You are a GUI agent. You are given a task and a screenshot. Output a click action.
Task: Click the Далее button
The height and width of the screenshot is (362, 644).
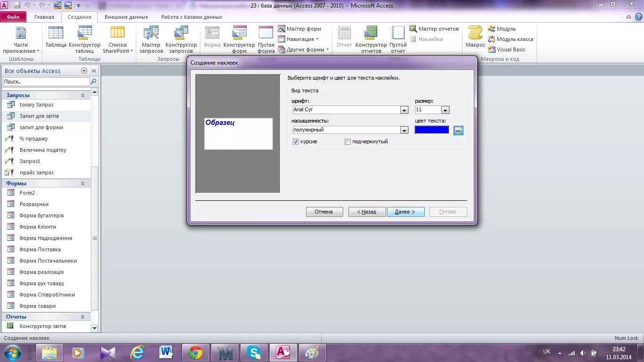click(x=405, y=212)
